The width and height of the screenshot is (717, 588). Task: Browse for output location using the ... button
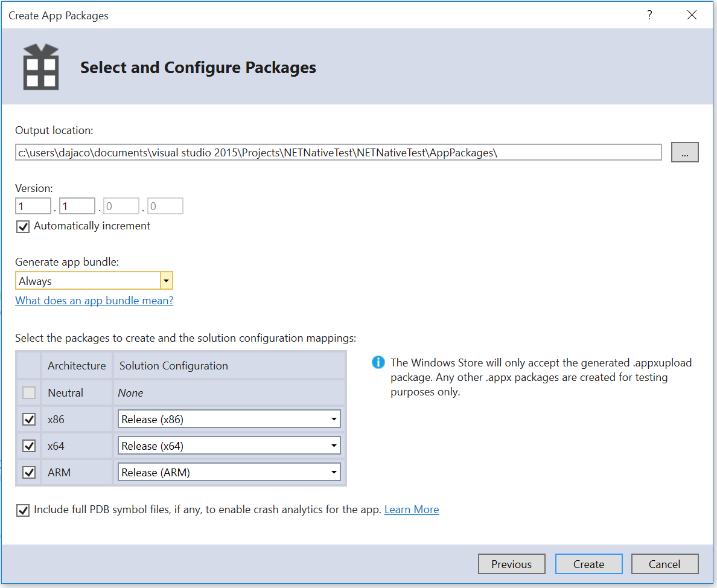[684, 152]
